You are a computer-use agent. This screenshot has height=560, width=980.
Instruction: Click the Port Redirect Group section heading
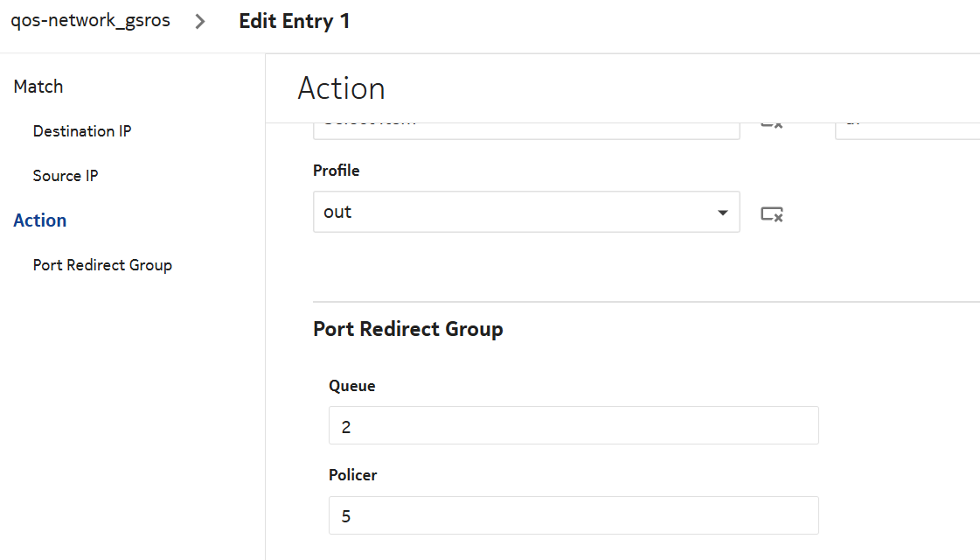pyautogui.click(x=408, y=329)
